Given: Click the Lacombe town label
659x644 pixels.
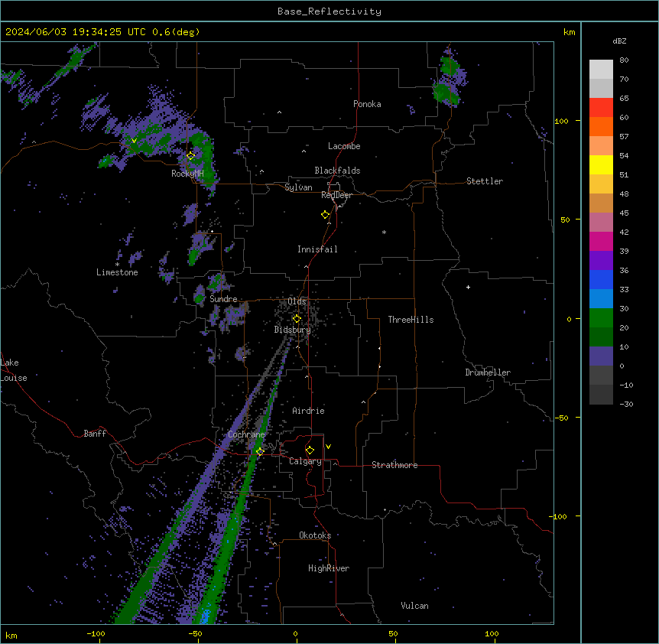Looking at the screenshot, I should (344, 146).
